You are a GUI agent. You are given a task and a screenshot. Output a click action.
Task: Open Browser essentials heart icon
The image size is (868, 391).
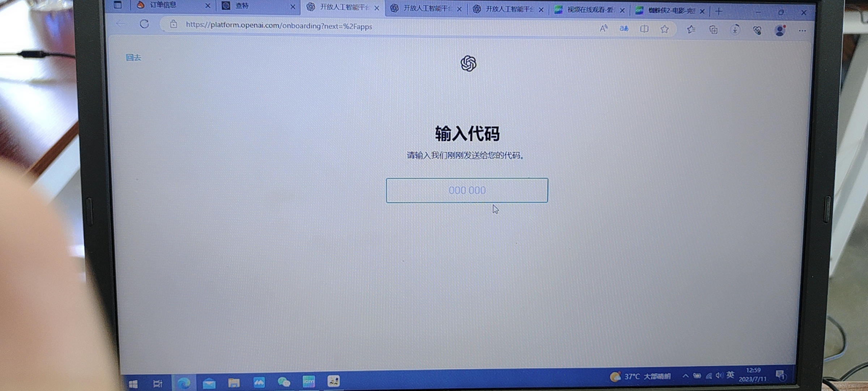(x=757, y=30)
